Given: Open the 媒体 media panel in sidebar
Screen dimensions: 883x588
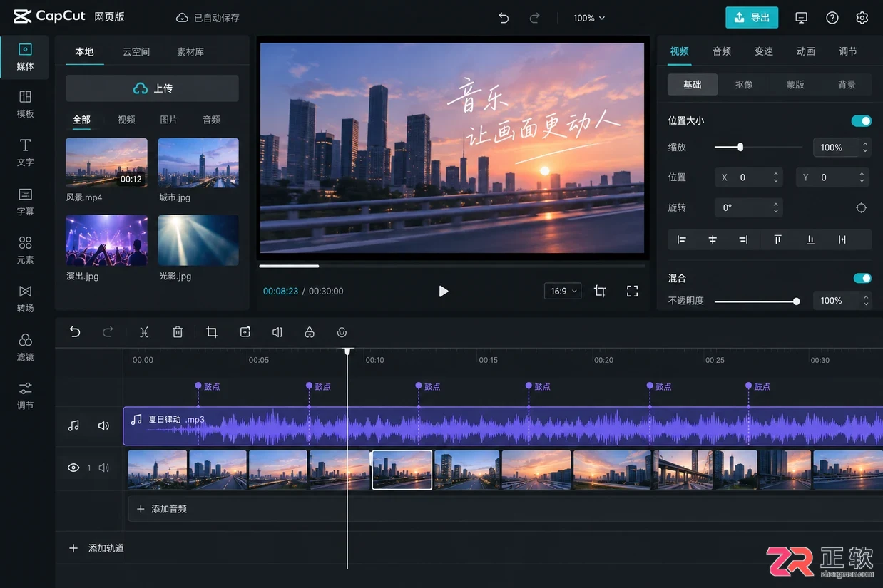Looking at the screenshot, I should [25, 57].
